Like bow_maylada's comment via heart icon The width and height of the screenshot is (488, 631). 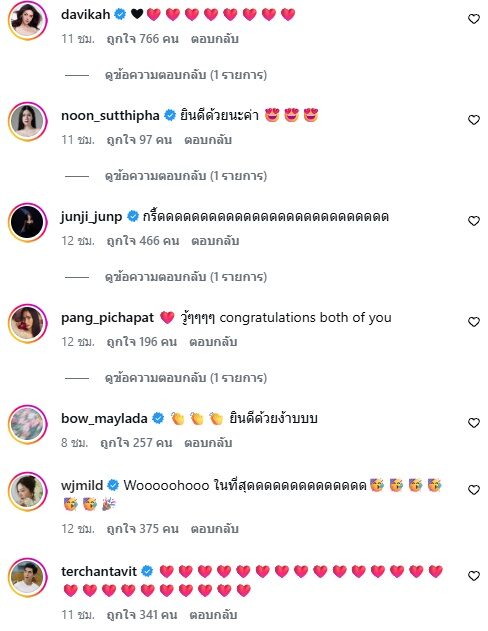474,423
